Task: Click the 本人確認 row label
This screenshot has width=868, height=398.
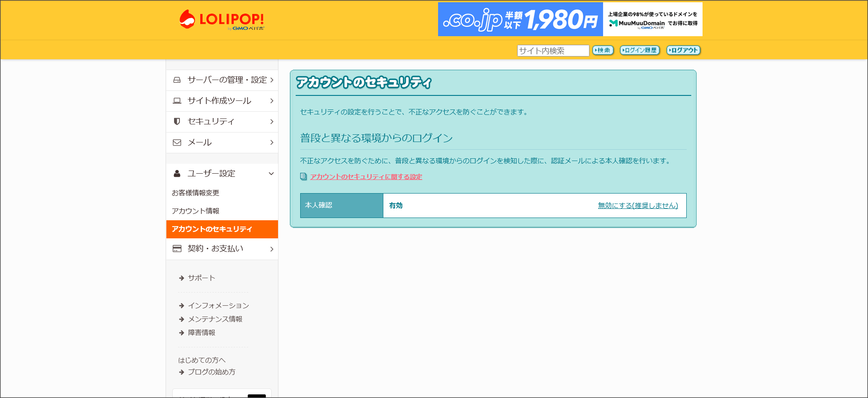Action: (x=319, y=205)
